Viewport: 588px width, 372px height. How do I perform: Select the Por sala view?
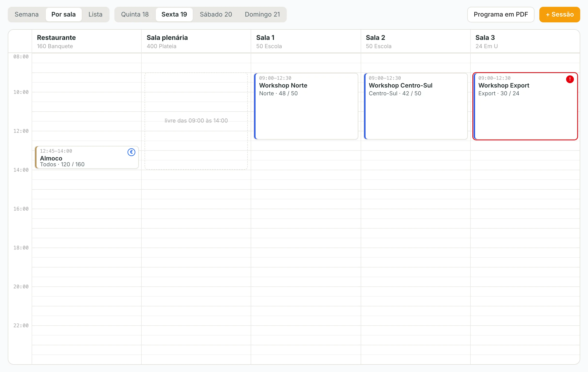[x=64, y=14]
